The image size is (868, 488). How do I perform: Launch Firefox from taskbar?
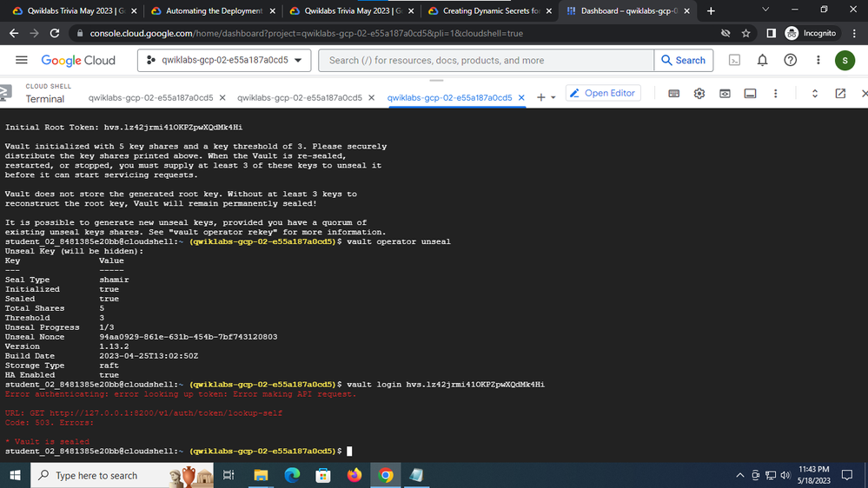tap(354, 475)
